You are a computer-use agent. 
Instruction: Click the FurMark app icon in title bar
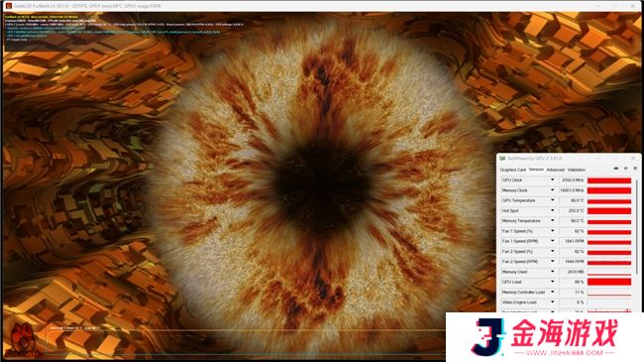pyautogui.click(x=9, y=6)
